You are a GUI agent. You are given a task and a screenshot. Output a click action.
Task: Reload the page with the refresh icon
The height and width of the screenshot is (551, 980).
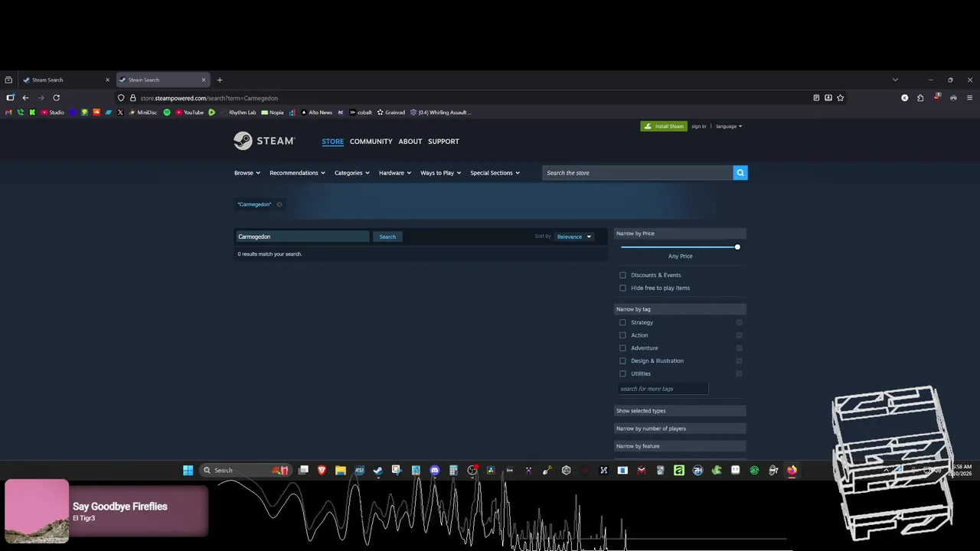click(x=56, y=98)
